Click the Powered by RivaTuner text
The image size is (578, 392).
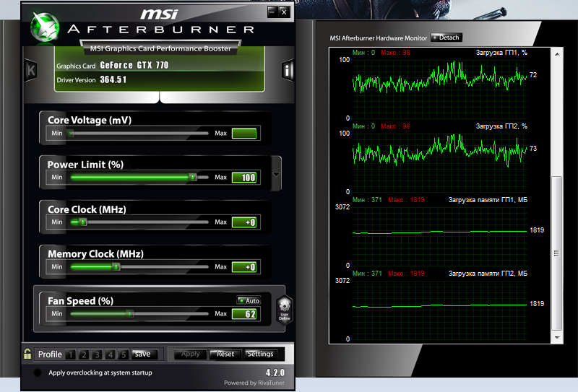click(x=254, y=383)
